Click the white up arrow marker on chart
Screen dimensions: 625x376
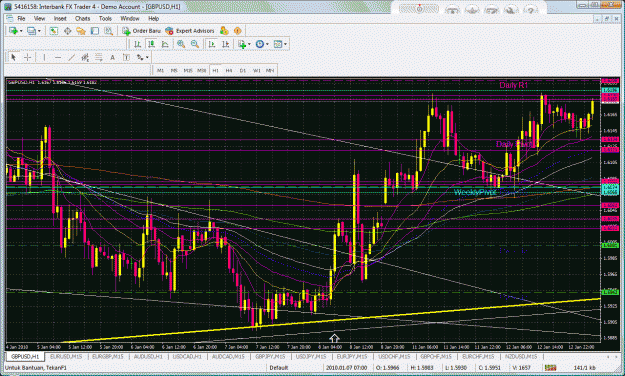(x=334, y=339)
